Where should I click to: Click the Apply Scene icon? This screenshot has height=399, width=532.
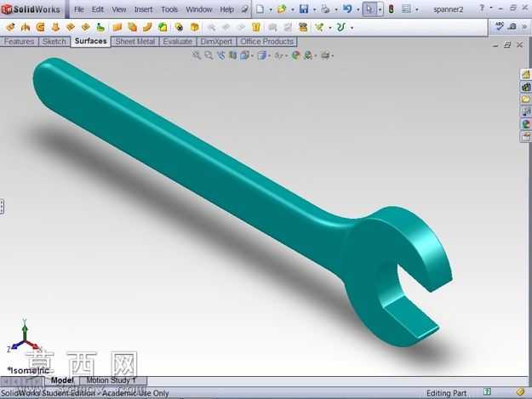tap(308, 55)
